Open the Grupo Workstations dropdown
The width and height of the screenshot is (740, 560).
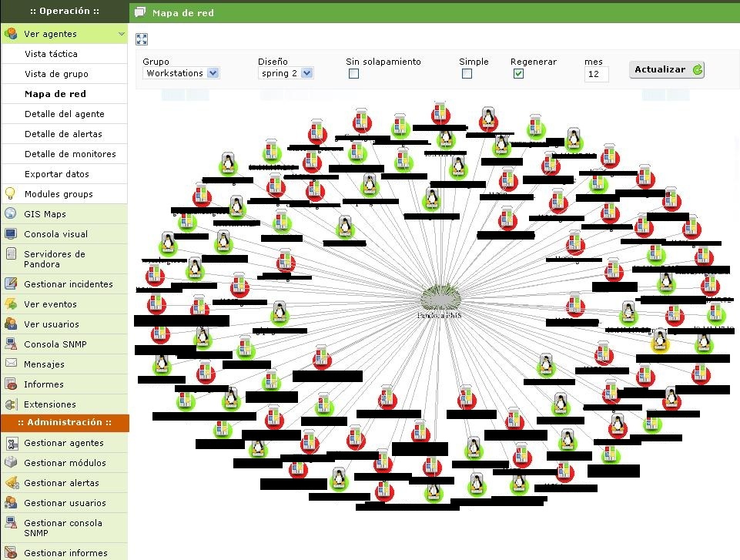181,73
